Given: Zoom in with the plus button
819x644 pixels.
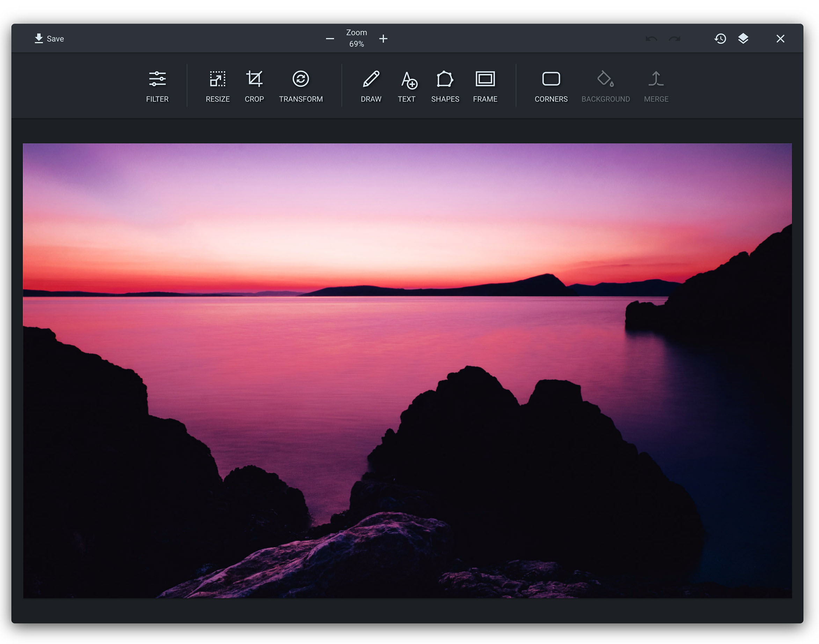Looking at the screenshot, I should 383,38.
